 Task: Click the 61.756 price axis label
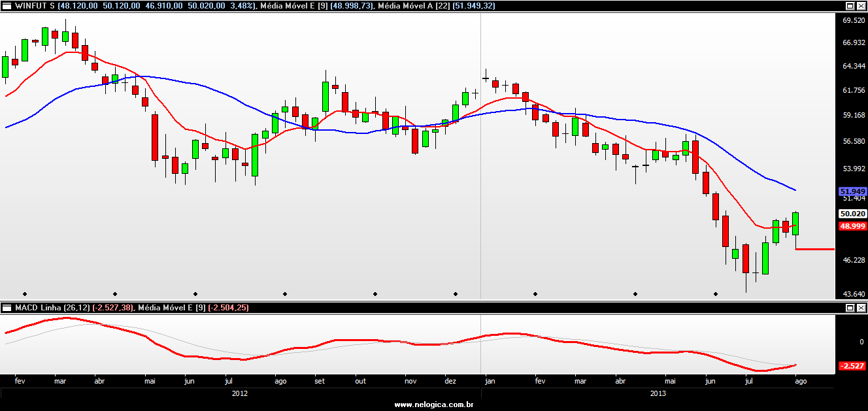point(854,90)
